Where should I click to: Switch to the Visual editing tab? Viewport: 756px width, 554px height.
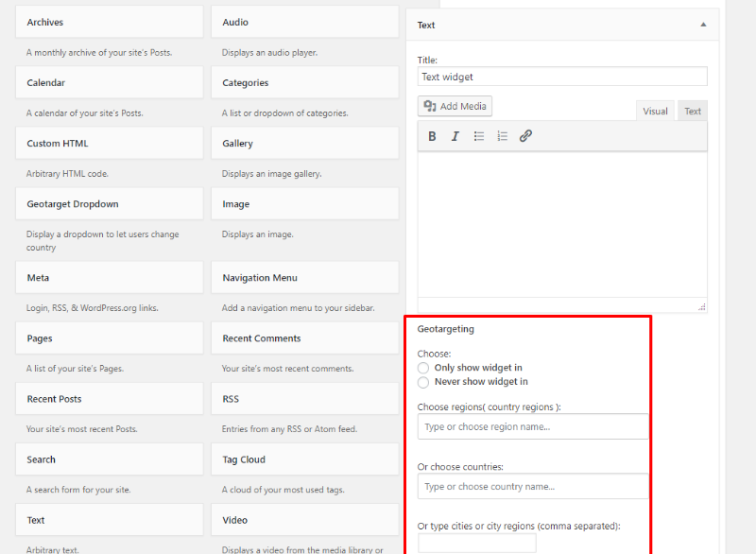point(655,111)
